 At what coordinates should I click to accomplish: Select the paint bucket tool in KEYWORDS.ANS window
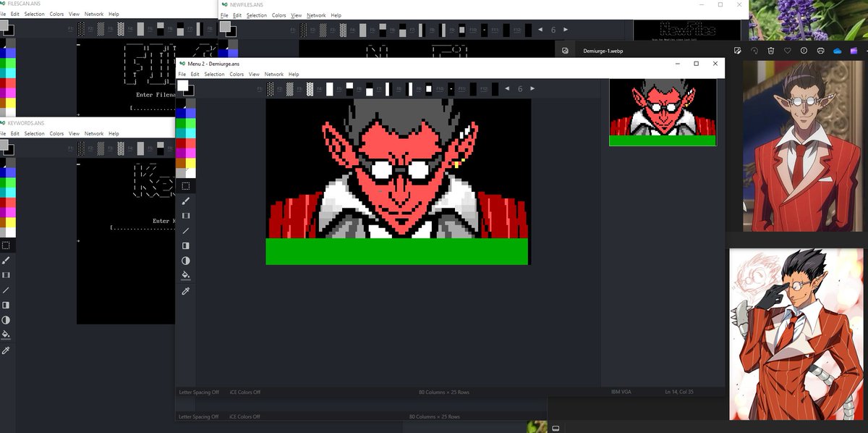(6, 335)
